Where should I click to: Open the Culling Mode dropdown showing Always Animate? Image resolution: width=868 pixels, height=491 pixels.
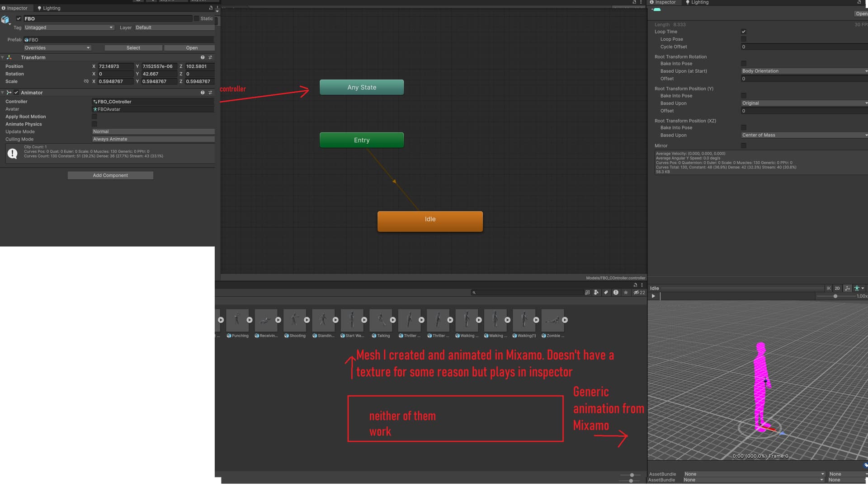click(x=153, y=139)
